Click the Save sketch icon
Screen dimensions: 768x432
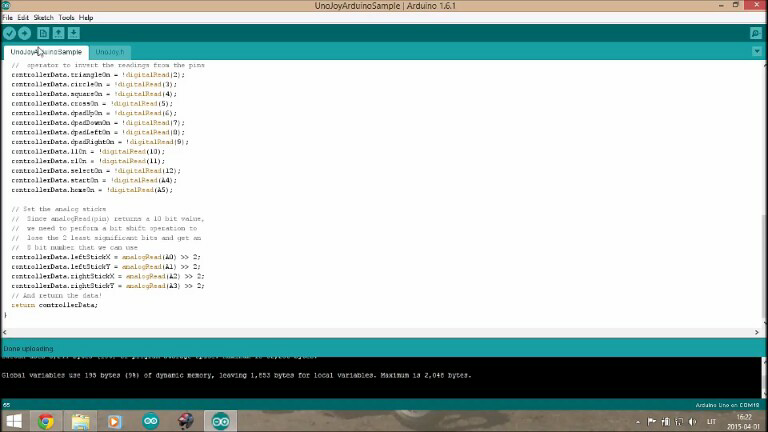(73, 33)
